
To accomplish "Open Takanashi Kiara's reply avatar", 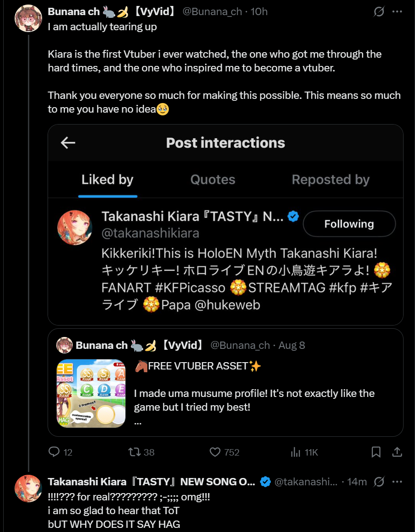I will [29, 489].
